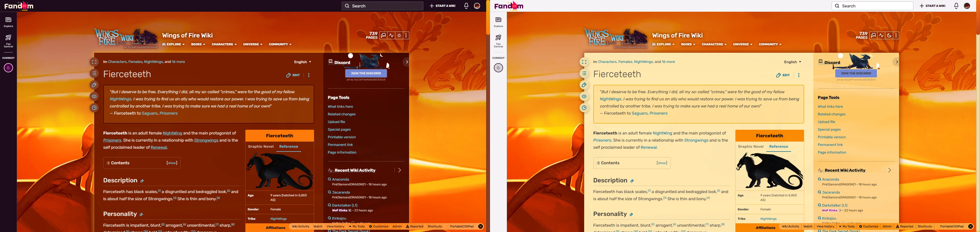Open English language dropdown in light-theme window
Image resolution: width=980 pixels, height=232 pixels.
[x=792, y=62]
